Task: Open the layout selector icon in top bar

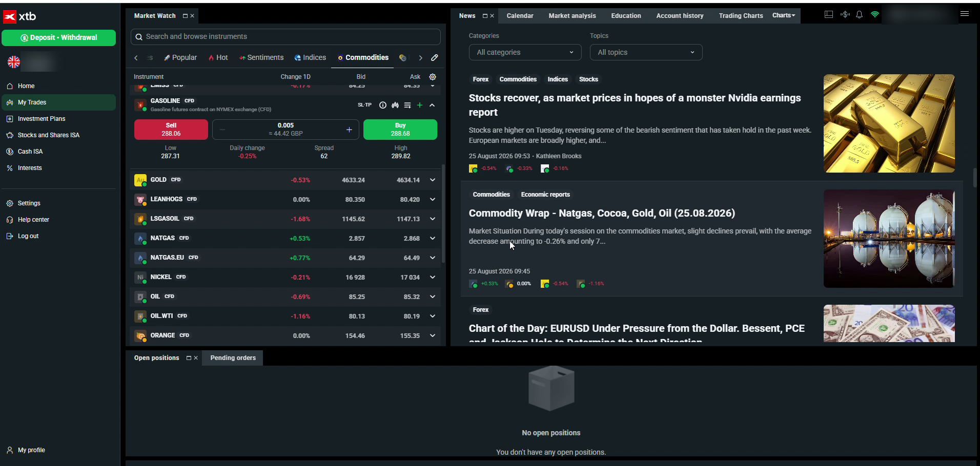Action: click(829, 15)
